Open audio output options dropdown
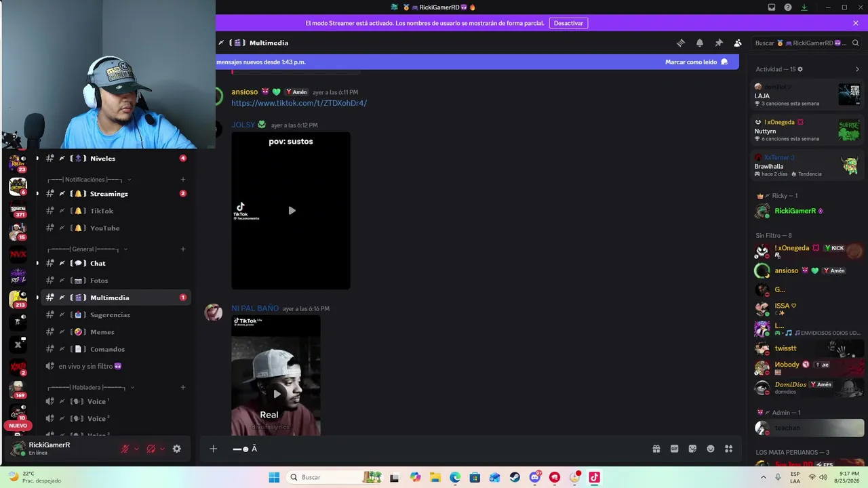Image resolution: width=868 pixels, height=488 pixels. point(162,449)
